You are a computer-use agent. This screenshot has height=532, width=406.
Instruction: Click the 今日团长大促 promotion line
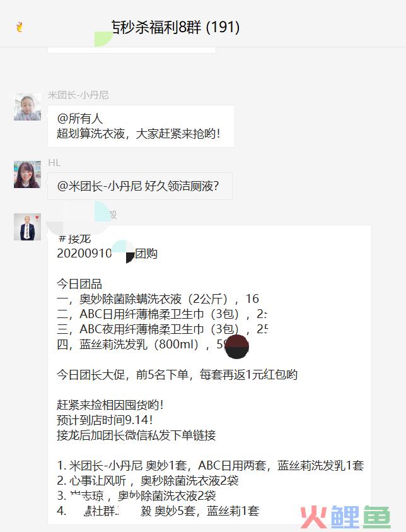pyautogui.click(x=177, y=375)
